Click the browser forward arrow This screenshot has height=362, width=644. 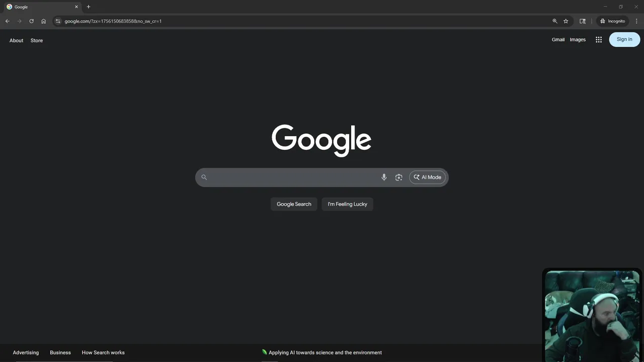point(19,21)
